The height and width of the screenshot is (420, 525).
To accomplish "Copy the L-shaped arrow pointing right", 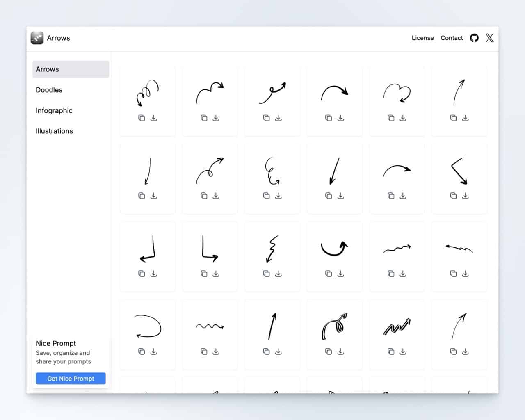I will (x=204, y=274).
